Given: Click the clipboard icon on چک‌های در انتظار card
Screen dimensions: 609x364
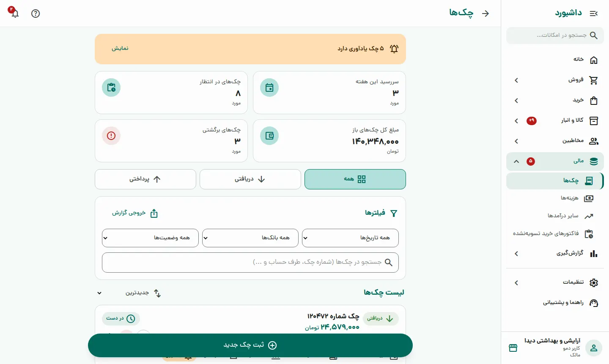Looking at the screenshot, I should [x=111, y=88].
